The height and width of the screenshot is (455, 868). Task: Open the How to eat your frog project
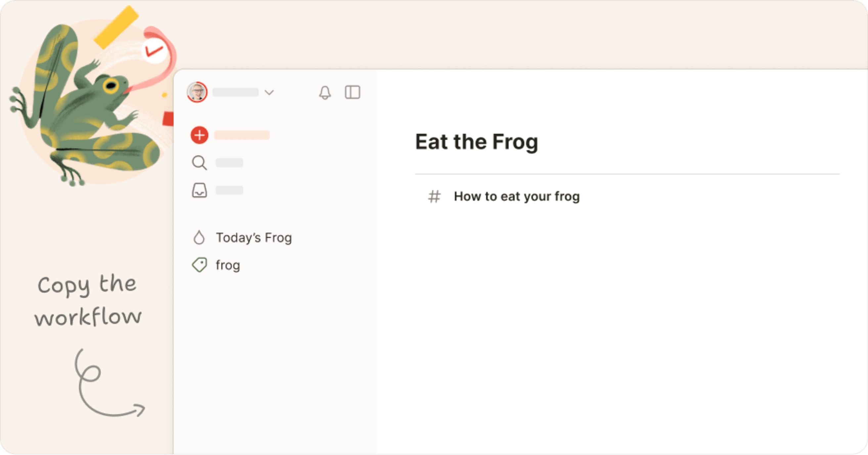pos(517,197)
